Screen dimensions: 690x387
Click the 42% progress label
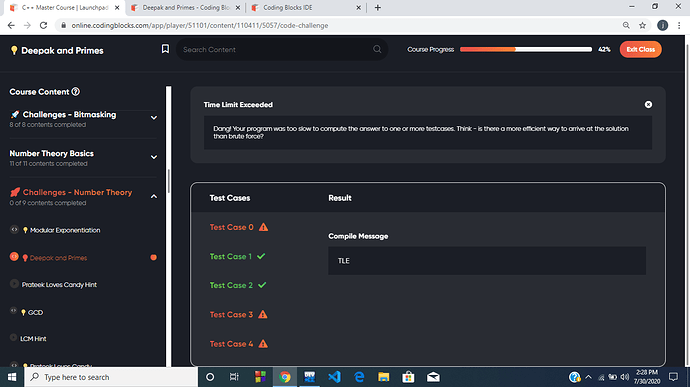coord(604,49)
